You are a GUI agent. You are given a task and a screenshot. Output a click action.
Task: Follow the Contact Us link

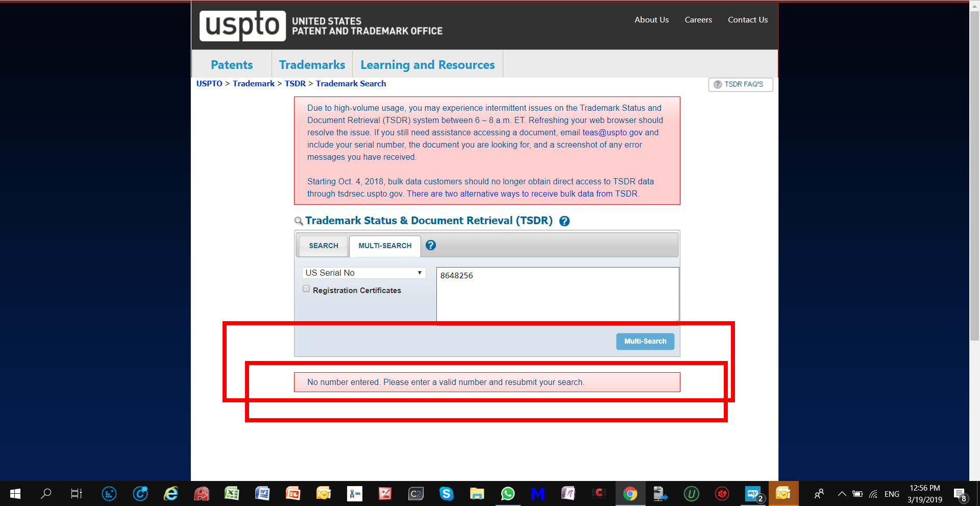tap(747, 20)
